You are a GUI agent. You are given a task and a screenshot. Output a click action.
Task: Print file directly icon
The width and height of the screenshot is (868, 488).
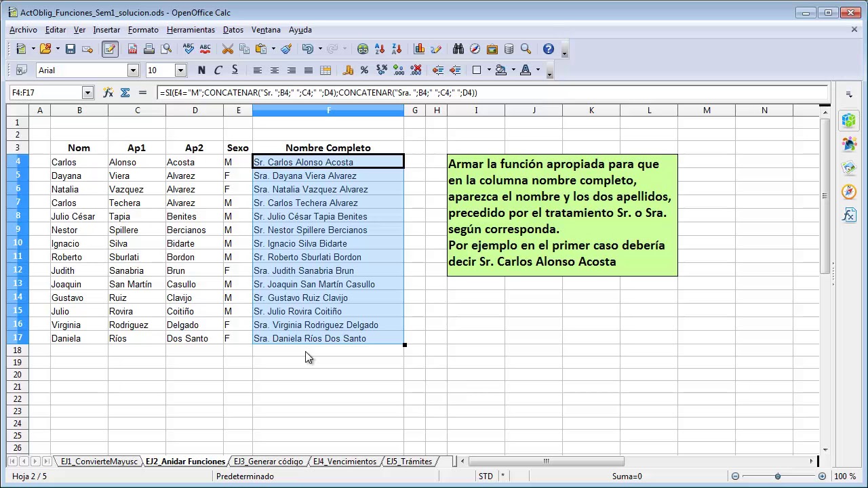click(x=149, y=49)
